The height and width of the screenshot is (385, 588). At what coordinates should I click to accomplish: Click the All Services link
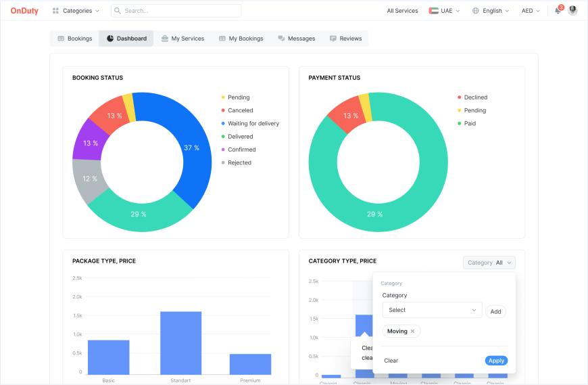pyautogui.click(x=402, y=11)
